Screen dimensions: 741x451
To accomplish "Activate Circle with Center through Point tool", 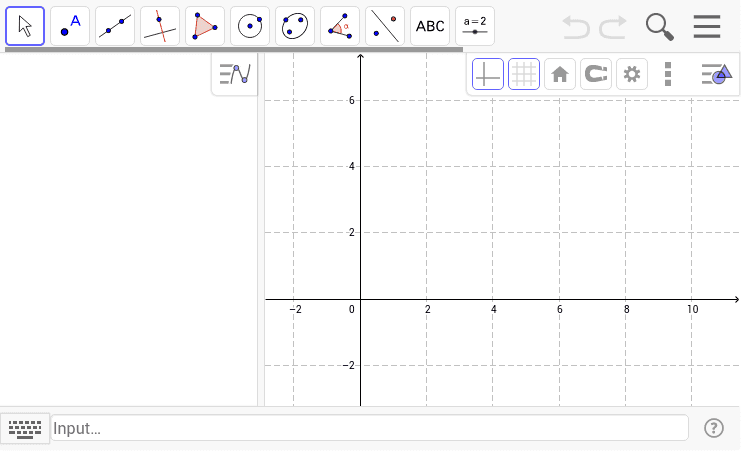I will [x=250, y=26].
